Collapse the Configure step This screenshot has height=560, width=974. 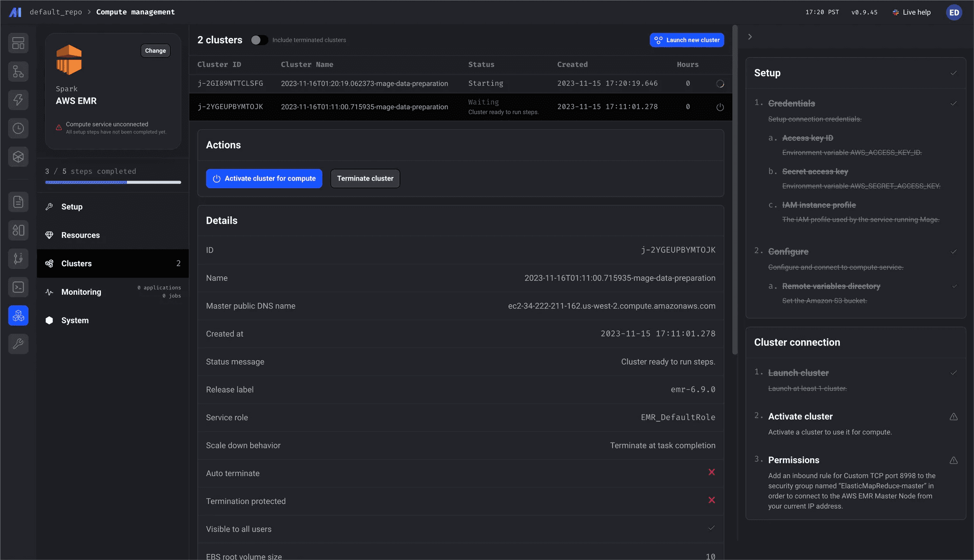point(954,251)
